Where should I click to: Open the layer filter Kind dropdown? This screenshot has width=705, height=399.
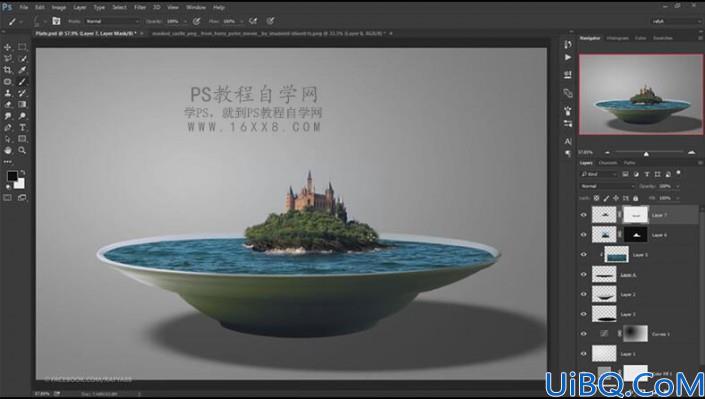pos(598,174)
